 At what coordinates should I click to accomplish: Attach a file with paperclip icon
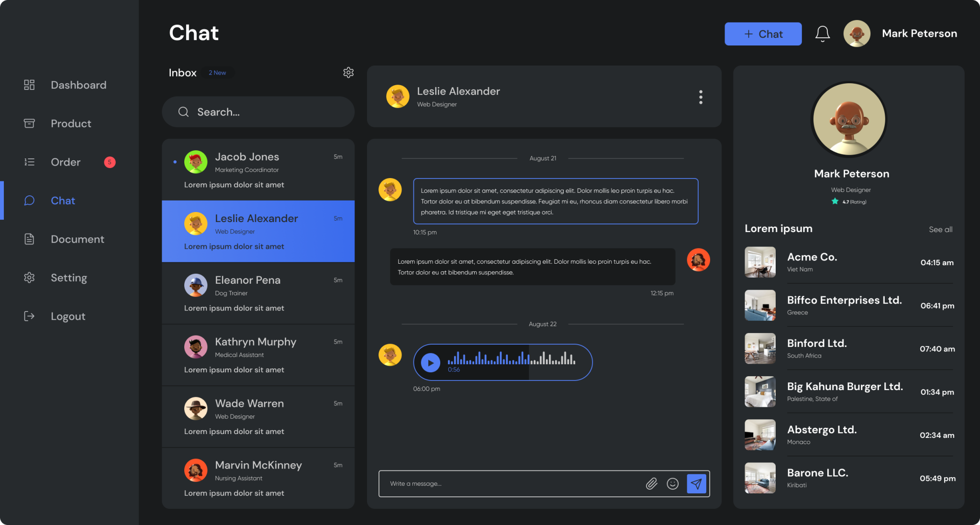point(651,484)
